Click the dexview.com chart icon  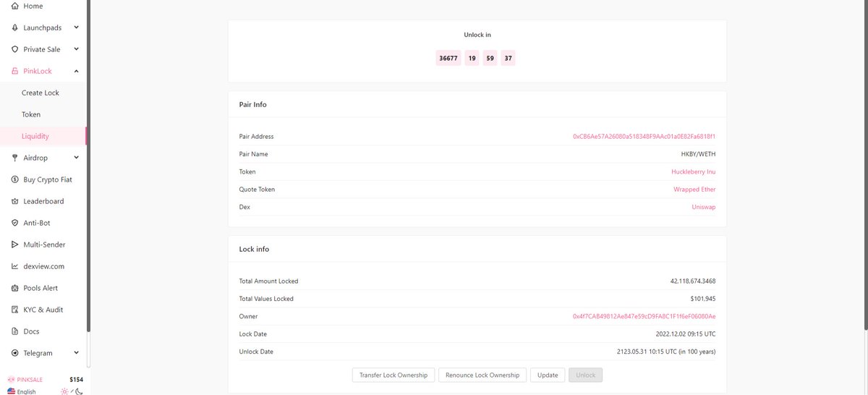coord(15,266)
